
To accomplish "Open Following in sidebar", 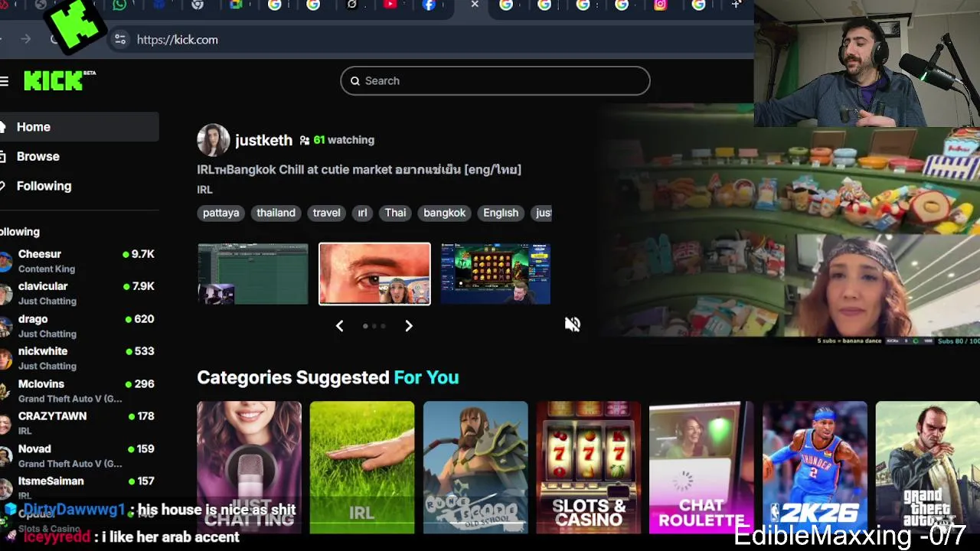I will pyautogui.click(x=80, y=186).
